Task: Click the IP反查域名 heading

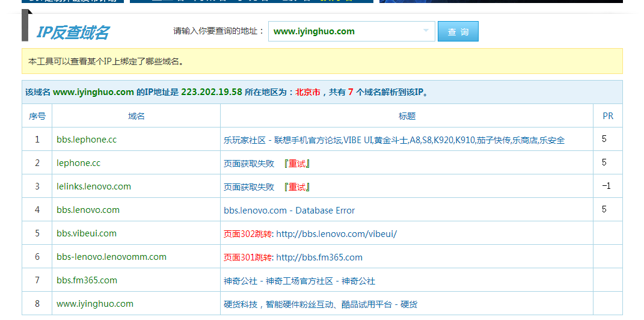Action: [73, 32]
